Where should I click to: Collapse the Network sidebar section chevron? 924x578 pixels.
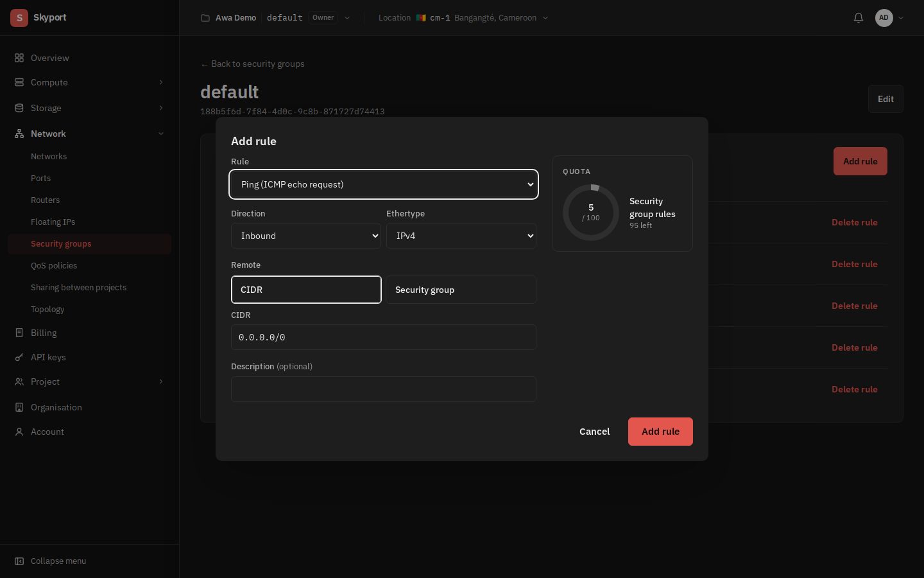(161, 134)
